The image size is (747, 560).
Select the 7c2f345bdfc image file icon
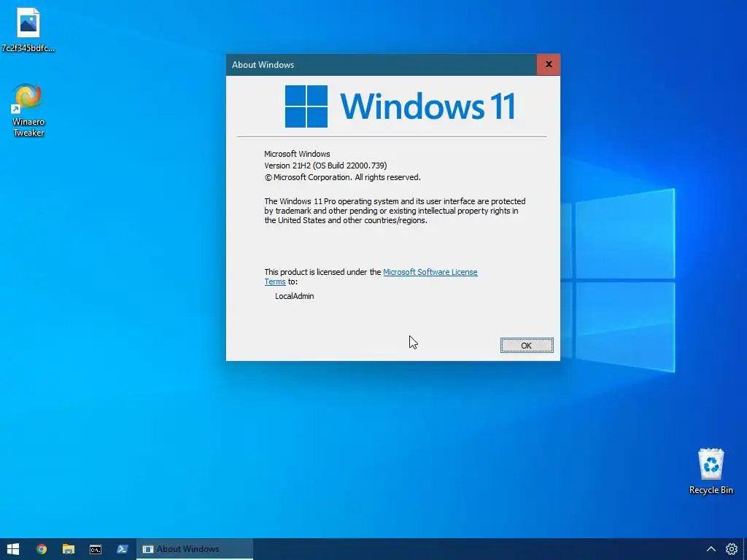click(28, 29)
